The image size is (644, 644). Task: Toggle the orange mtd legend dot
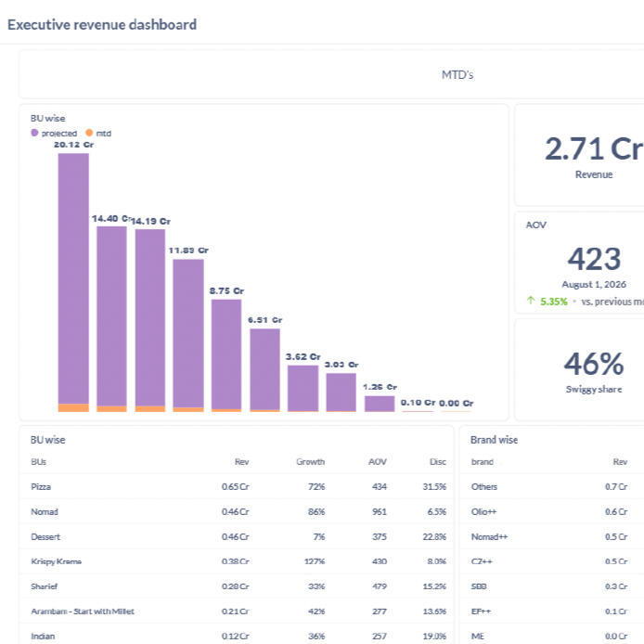(89, 133)
